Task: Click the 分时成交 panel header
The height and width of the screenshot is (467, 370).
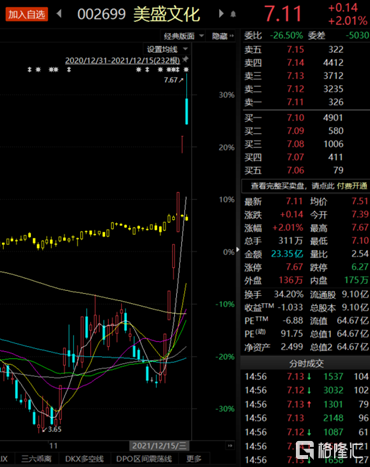Action: click(x=305, y=363)
